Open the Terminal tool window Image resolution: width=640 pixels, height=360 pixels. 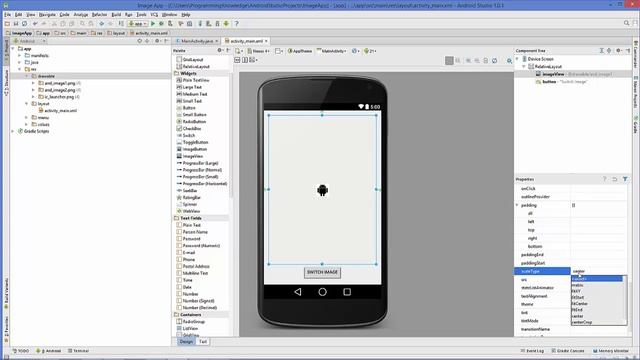click(78, 351)
